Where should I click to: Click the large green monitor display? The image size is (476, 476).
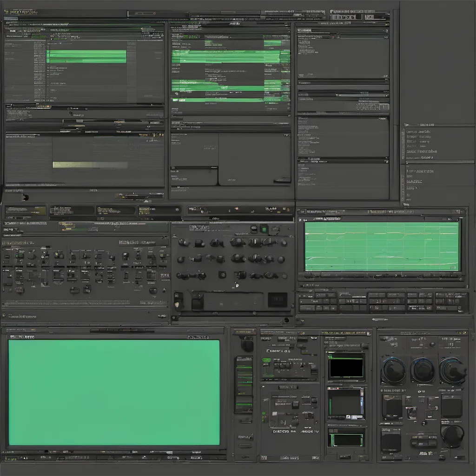[114, 392]
